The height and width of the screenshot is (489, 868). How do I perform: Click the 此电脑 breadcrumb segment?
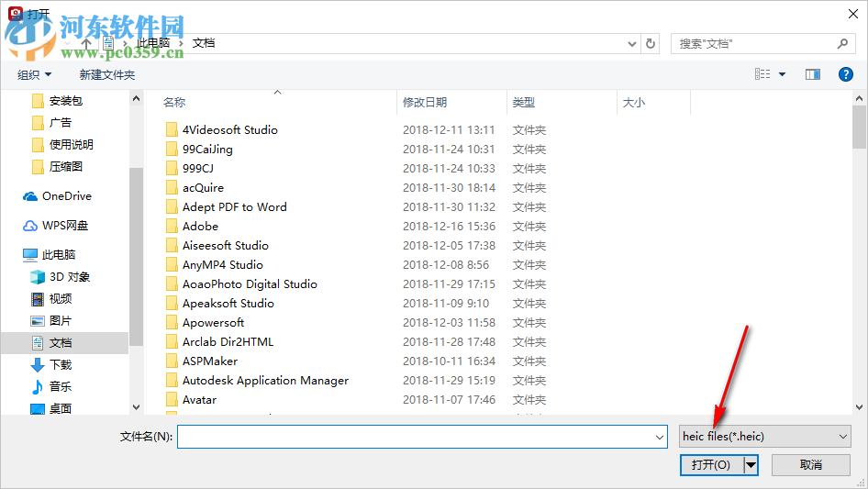coord(153,42)
